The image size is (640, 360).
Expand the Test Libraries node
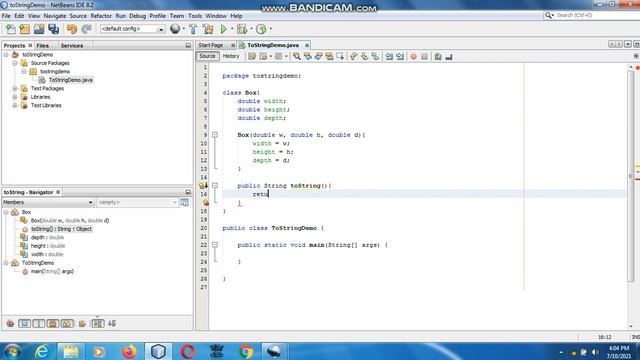tap(15, 105)
